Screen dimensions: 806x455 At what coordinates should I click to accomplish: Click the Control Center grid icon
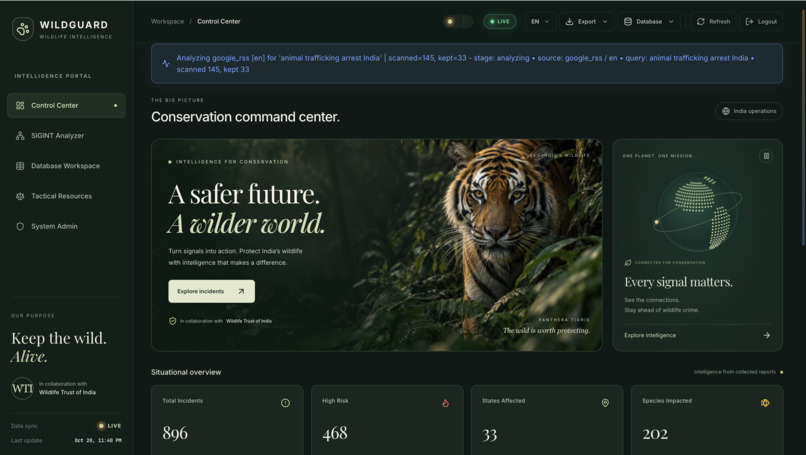[x=20, y=105]
